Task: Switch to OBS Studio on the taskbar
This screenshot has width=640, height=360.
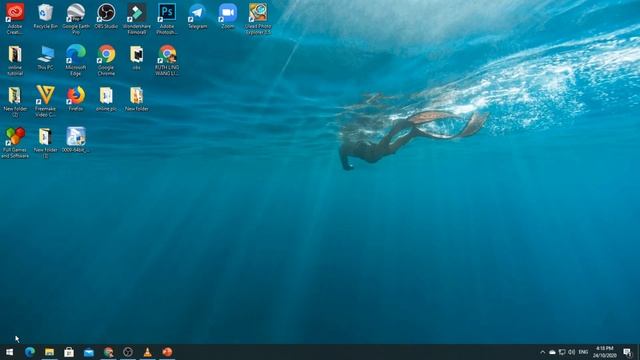Action: click(x=128, y=352)
